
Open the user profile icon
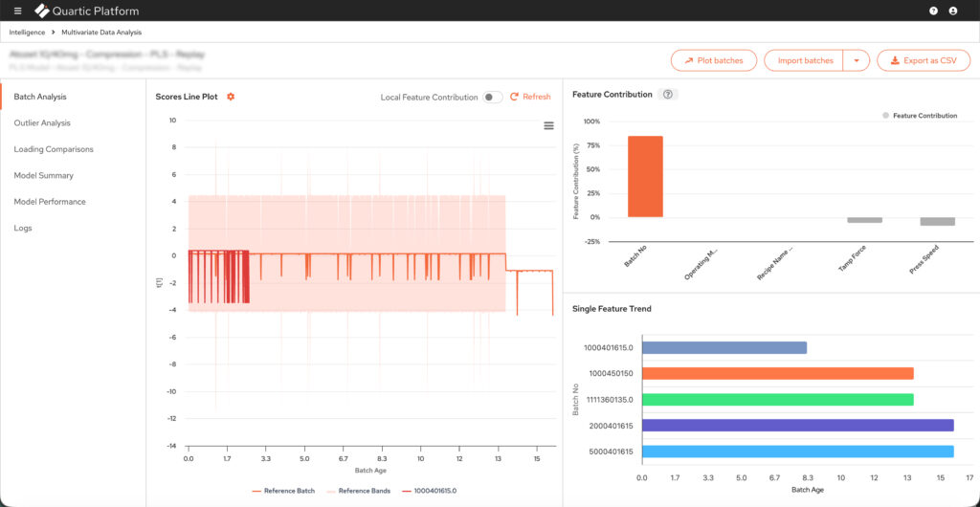[952, 11]
